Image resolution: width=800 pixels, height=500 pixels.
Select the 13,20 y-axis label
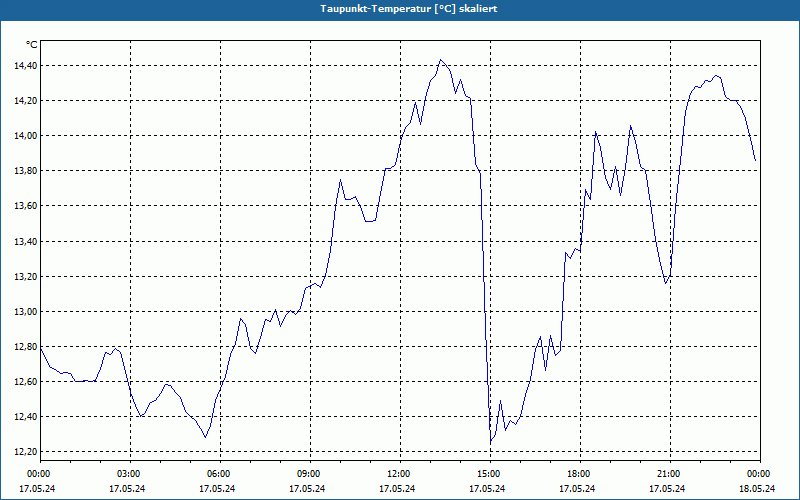point(24,277)
